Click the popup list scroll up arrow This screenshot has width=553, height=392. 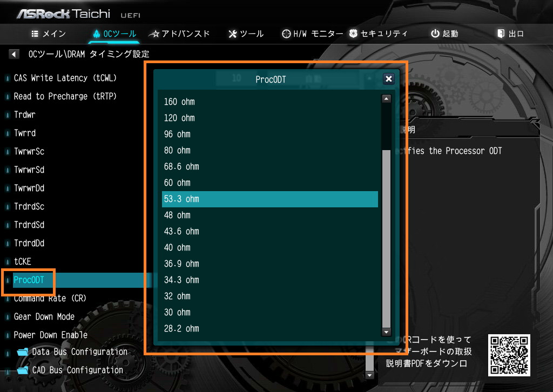click(x=387, y=99)
